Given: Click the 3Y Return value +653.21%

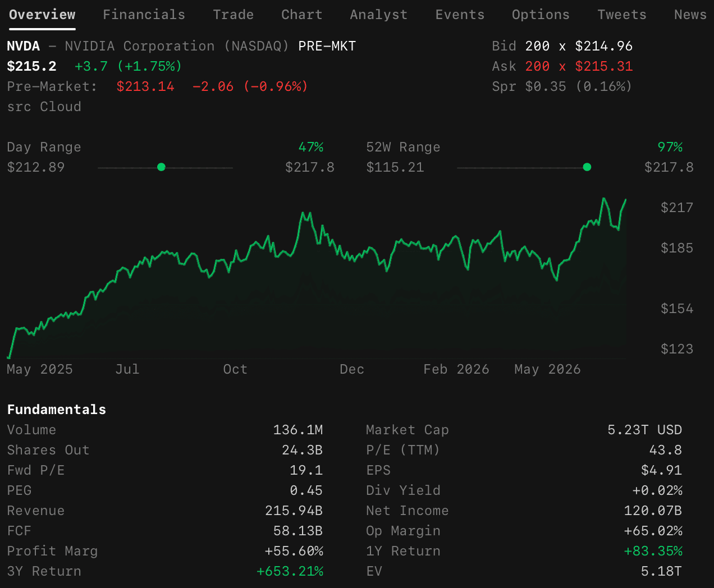Looking at the screenshot, I should coord(290,571).
